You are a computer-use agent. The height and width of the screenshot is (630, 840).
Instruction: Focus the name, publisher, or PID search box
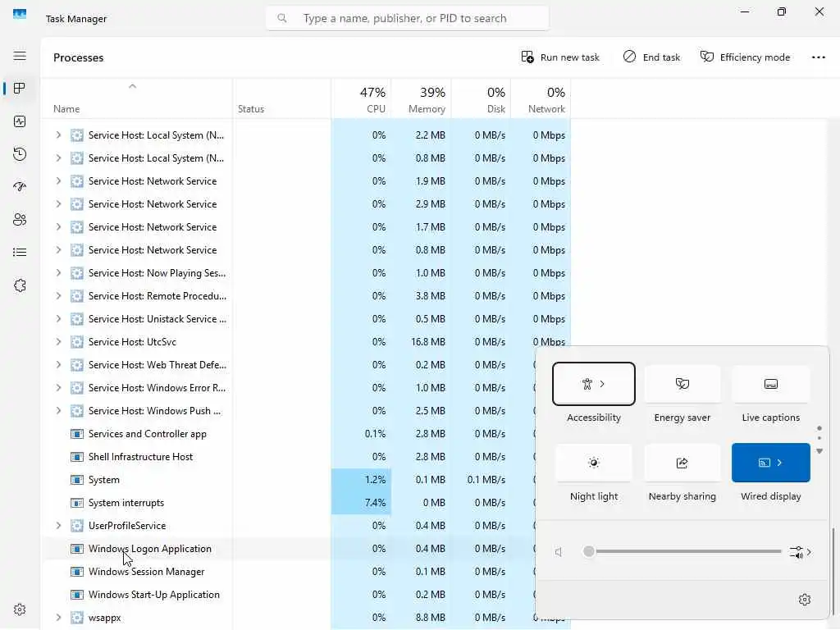407,18
